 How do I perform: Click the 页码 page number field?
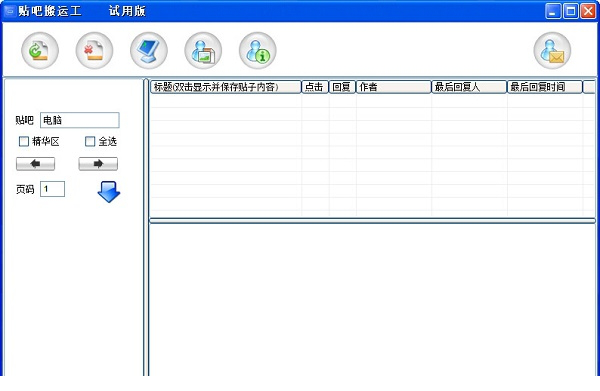[x=52, y=189]
